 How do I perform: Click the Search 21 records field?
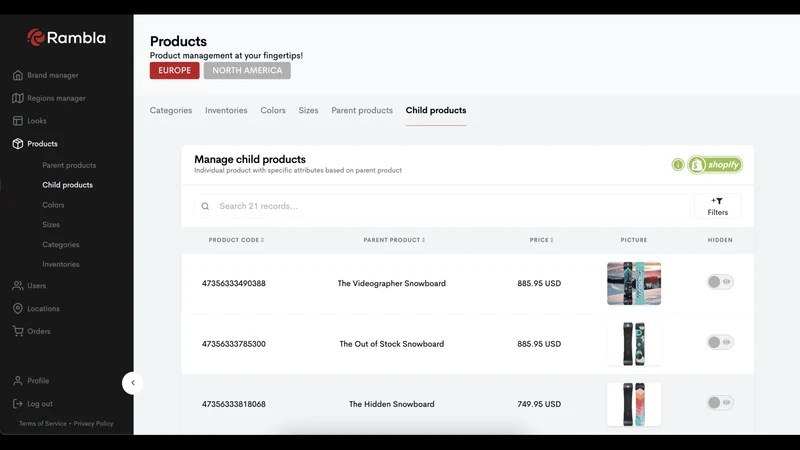(442, 206)
